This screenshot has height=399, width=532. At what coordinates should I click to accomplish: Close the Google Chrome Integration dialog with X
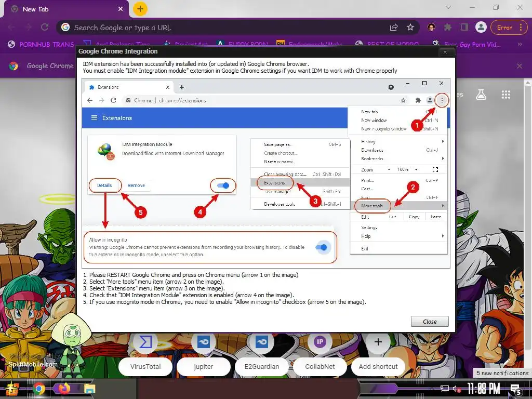[x=445, y=52]
